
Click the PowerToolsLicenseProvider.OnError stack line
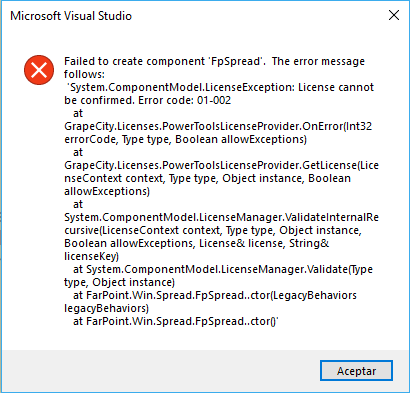[x=218, y=126]
